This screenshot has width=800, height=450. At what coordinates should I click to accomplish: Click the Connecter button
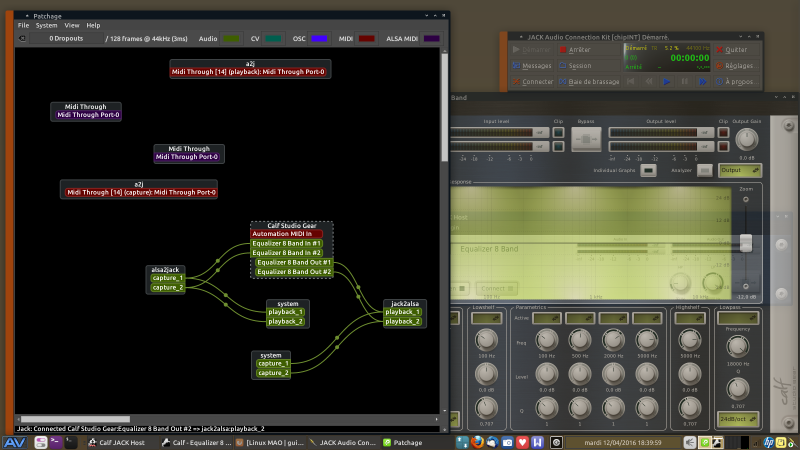(532, 82)
